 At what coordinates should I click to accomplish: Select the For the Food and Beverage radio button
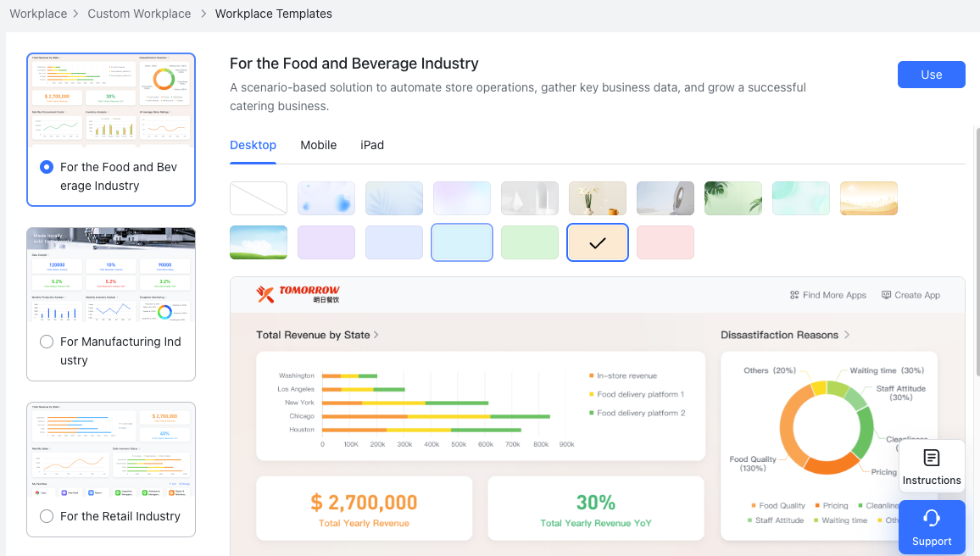point(47,167)
